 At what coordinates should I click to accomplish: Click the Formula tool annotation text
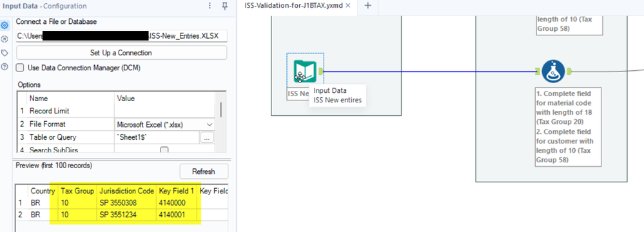[x=569, y=126]
